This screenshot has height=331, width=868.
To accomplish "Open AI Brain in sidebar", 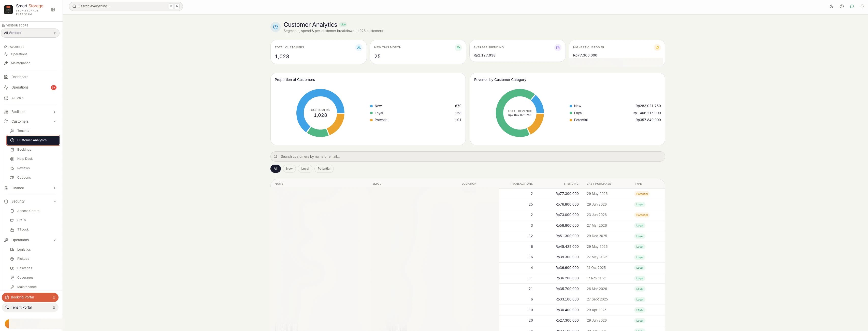I will coord(30,98).
